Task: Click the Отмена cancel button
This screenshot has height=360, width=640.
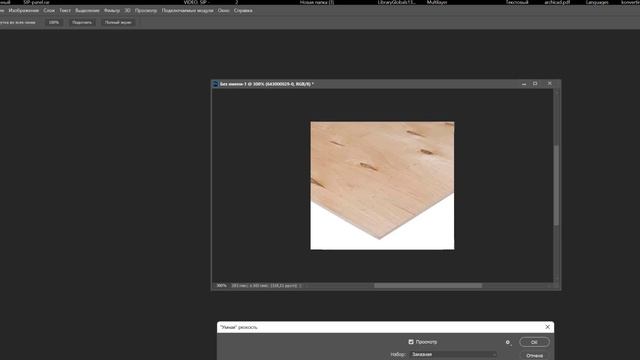Action: click(x=534, y=355)
